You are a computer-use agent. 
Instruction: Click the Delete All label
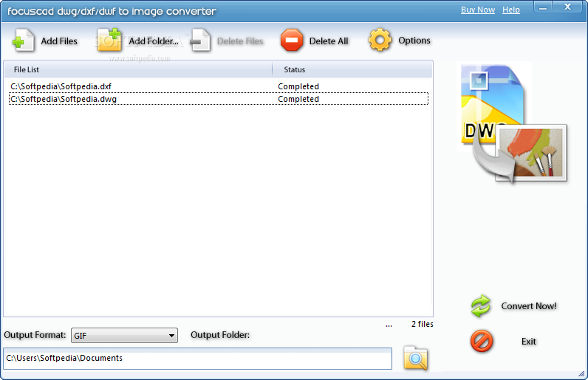[x=329, y=41]
